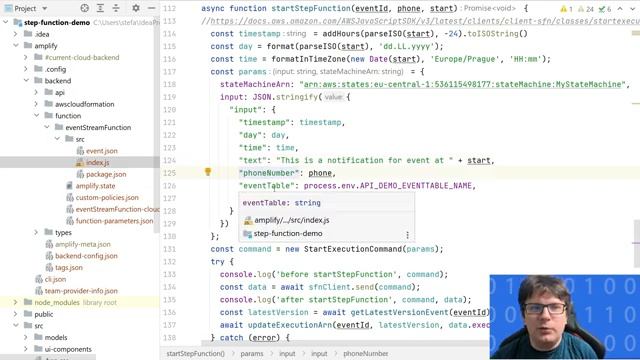Click the weak warnings count 24 indicator

[586, 9]
